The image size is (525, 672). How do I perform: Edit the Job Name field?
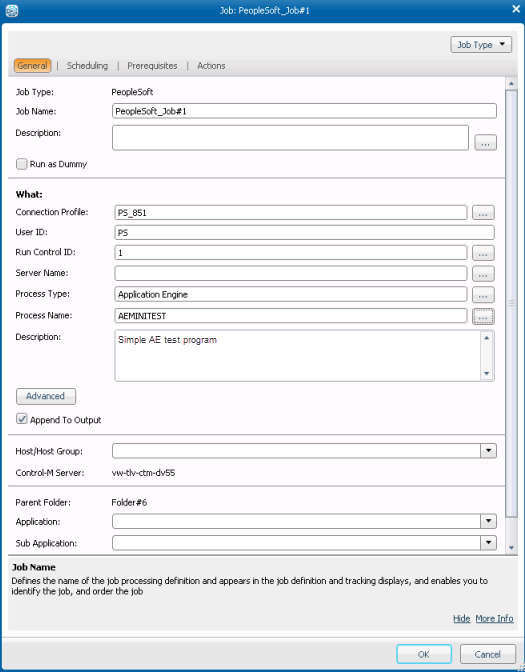pyautogui.click(x=304, y=111)
